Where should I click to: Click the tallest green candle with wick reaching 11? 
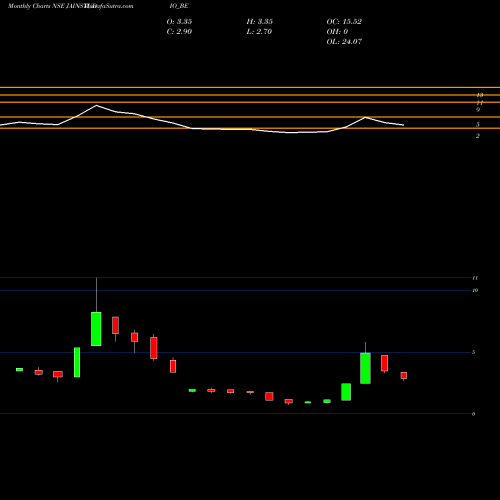96,329
